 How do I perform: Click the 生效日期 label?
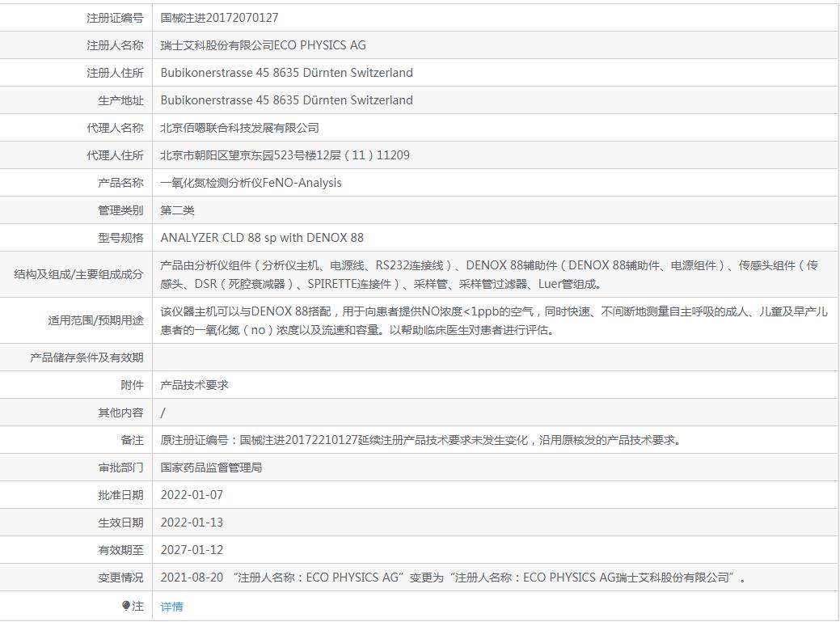(120, 523)
